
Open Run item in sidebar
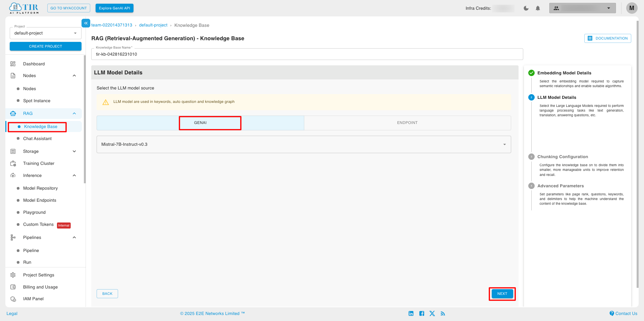point(27,262)
